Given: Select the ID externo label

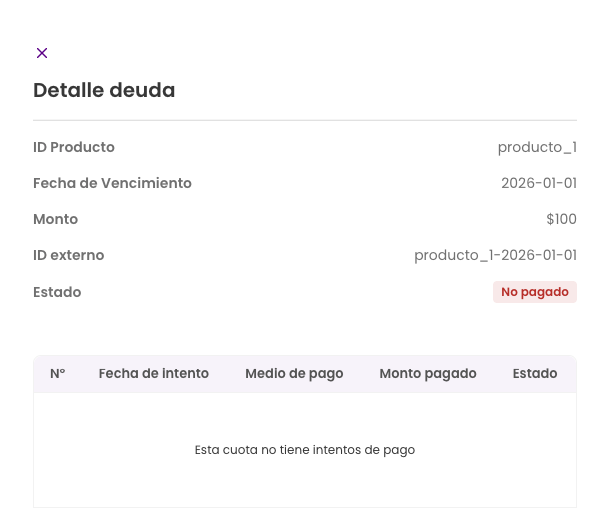Looking at the screenshot, I should (68, 255).
